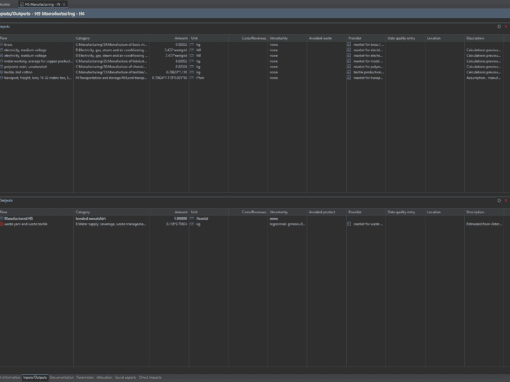Click the Estimated description cell of waste yarn row
The height and width of the screenshot is (382, 510).
484,224
